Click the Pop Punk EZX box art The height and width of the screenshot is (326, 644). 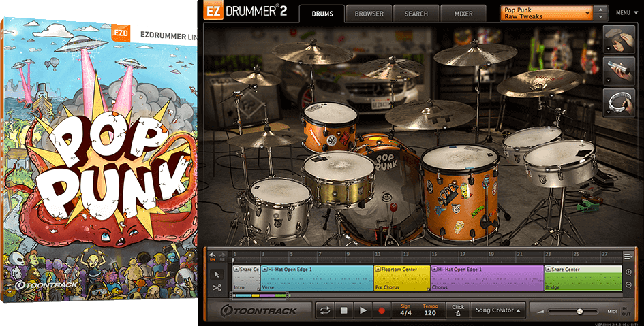[x=99, y=160]
